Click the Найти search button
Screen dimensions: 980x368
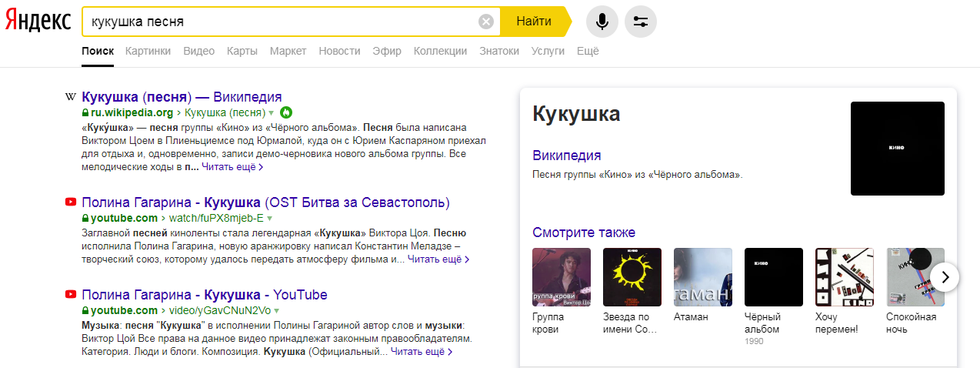tap(534, 22)
